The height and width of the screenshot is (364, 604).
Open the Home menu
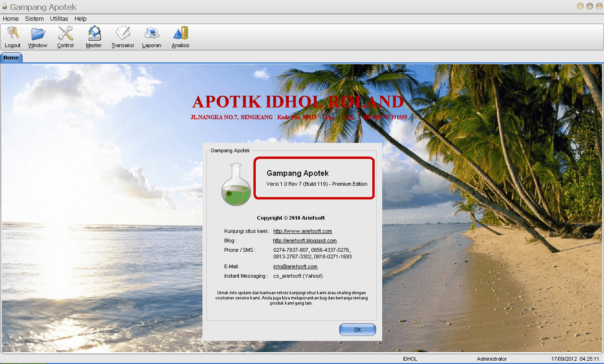tap(11, 19)
